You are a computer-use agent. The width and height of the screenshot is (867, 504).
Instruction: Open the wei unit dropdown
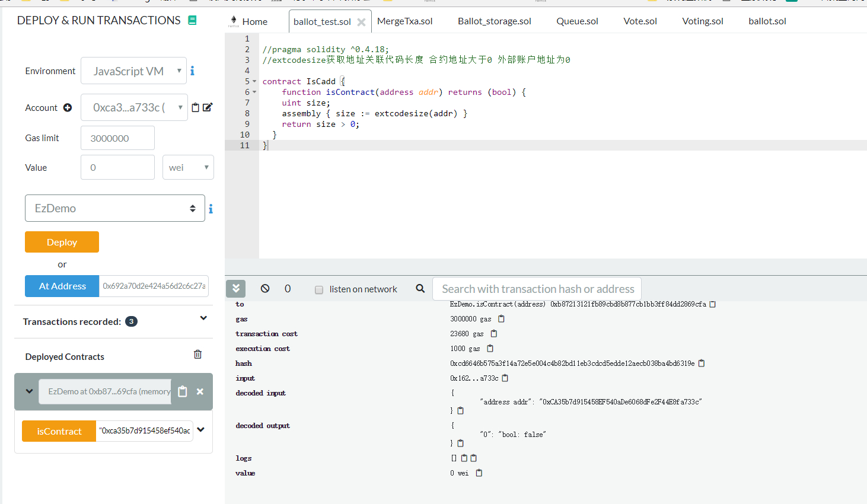pyautogui.click(x=188, y=168)
